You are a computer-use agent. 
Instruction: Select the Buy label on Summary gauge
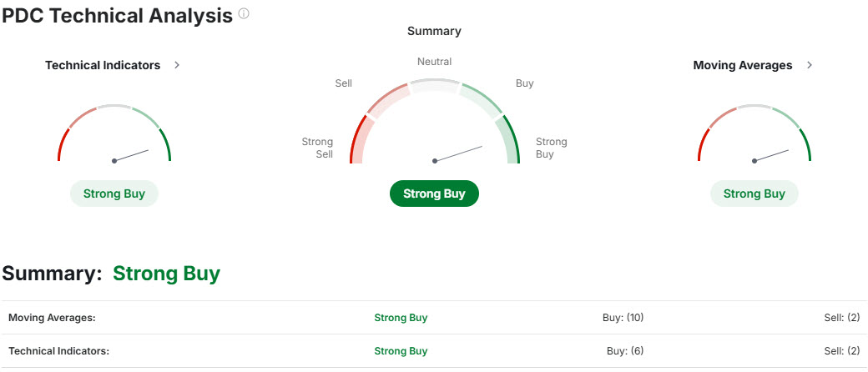(524, 83)
